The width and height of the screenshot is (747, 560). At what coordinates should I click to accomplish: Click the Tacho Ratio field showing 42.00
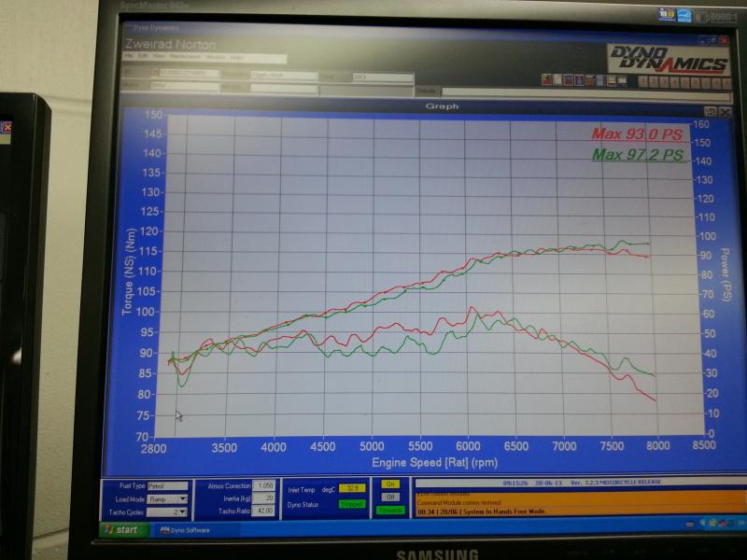click(262, 511)
